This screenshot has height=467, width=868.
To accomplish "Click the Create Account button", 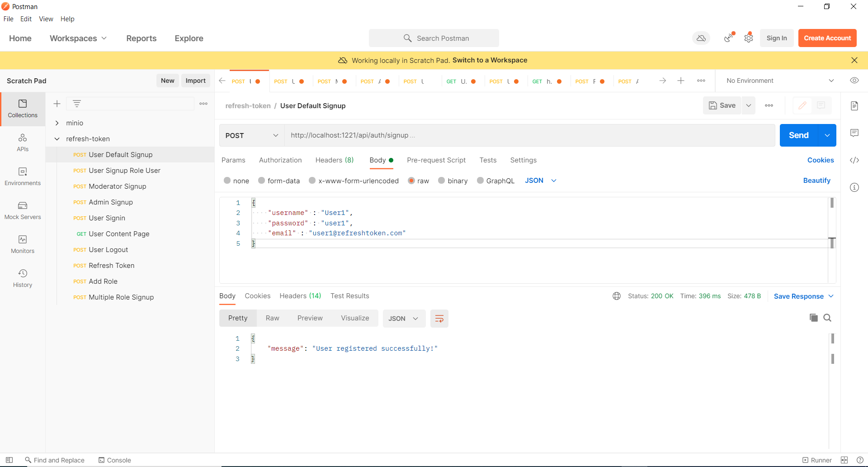I will coord(827,38).
